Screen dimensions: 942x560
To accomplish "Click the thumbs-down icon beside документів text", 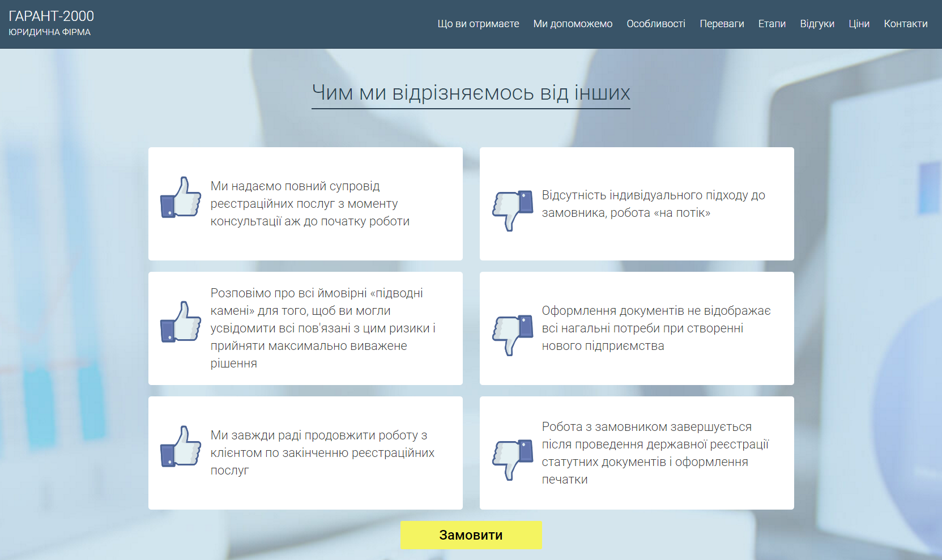I will [512, 335].
